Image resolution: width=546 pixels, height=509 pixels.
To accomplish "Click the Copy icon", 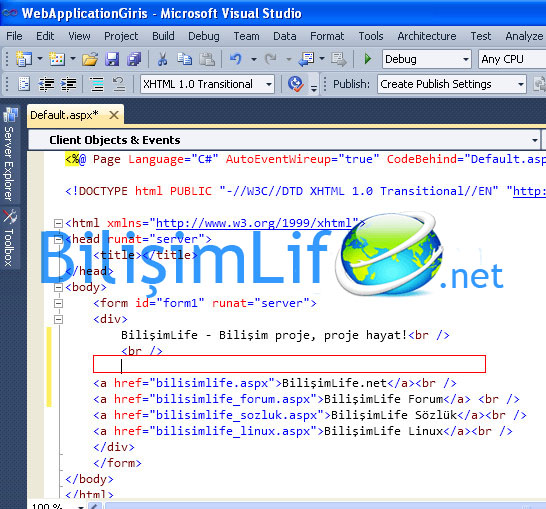I will coord(184,59).
